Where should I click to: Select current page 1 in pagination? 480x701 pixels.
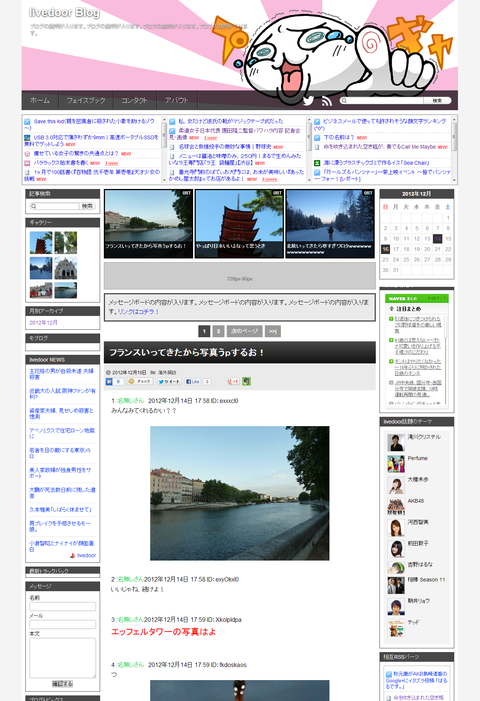204,331
